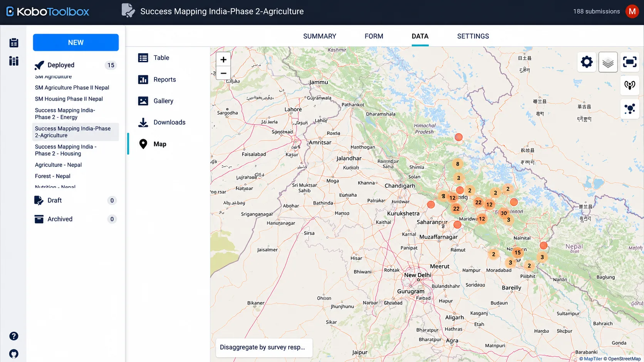Open map settings gear icon

[587, 62]
